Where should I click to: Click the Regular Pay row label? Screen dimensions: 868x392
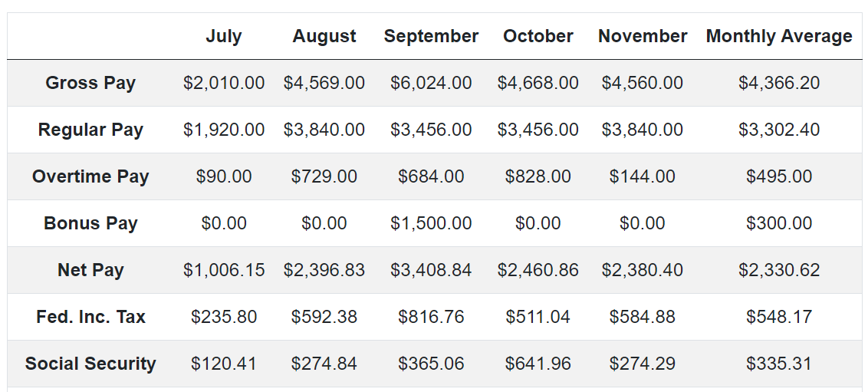90,130
